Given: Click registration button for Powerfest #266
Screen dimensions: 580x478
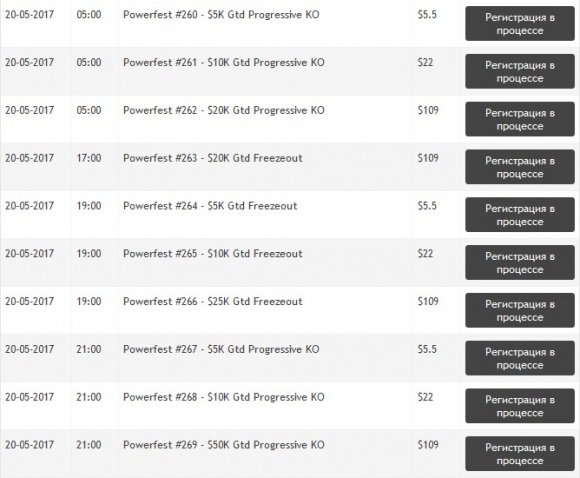Looking at the screenshot, I should point(520,310).
